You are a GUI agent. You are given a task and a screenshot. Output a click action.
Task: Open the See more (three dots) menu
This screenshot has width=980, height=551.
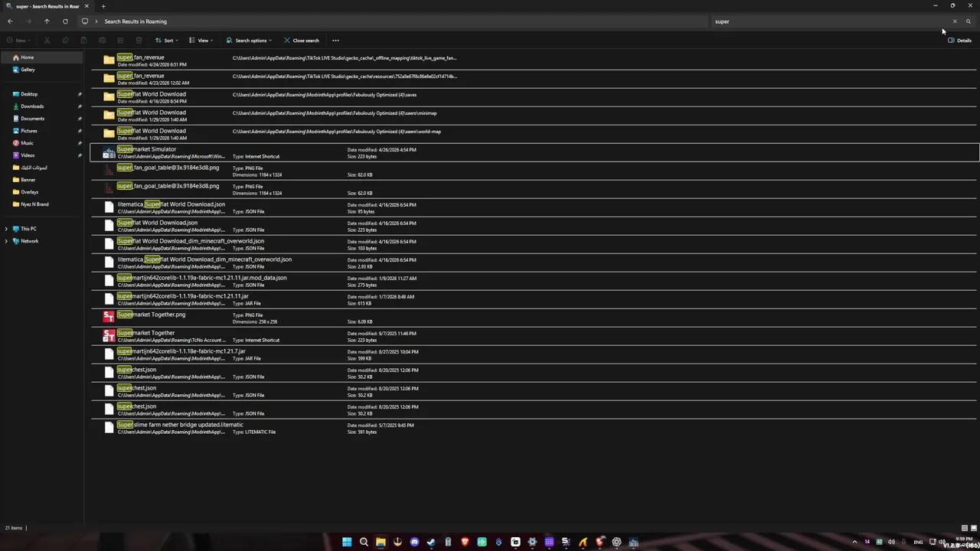point(335,41)
